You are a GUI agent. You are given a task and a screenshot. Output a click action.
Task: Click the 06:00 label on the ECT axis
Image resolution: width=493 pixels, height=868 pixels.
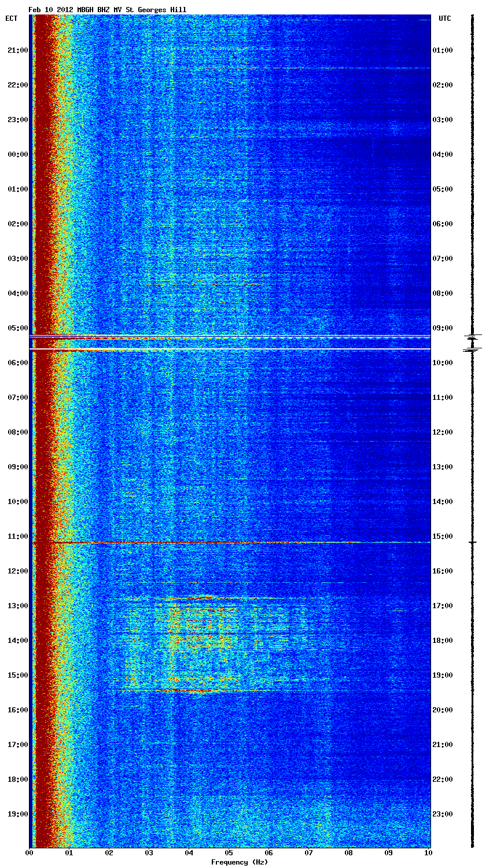coord(18,363)
